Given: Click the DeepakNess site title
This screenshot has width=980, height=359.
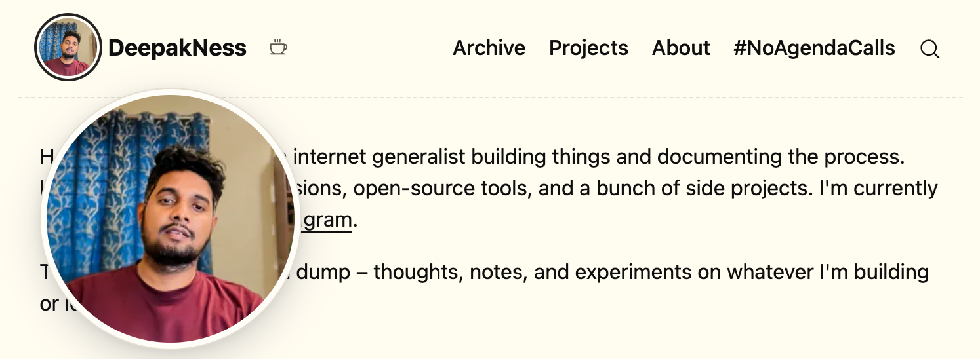Looking at the screenshot, I should click(177, 48).
